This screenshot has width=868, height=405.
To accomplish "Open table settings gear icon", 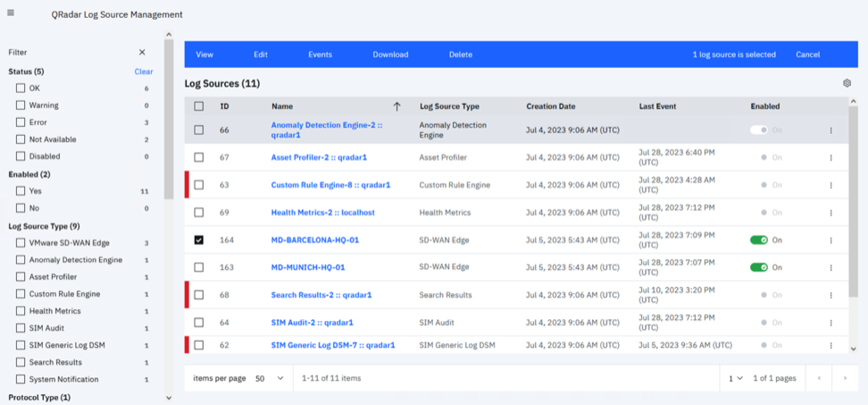I will tap(847, 83).
